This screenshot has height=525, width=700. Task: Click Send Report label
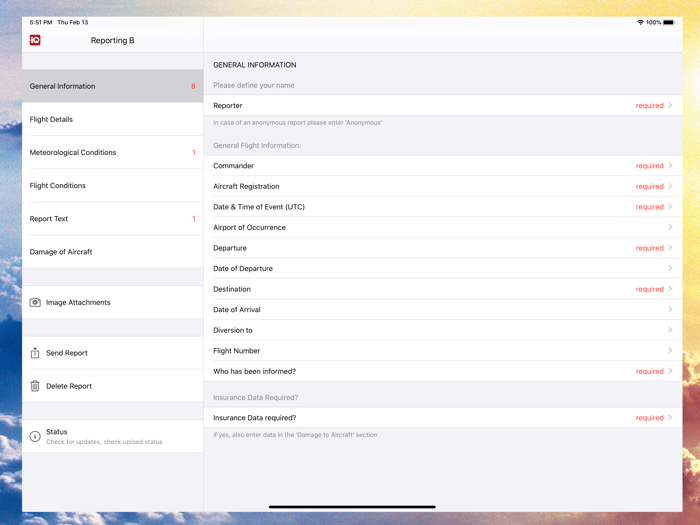pos(67,353)
